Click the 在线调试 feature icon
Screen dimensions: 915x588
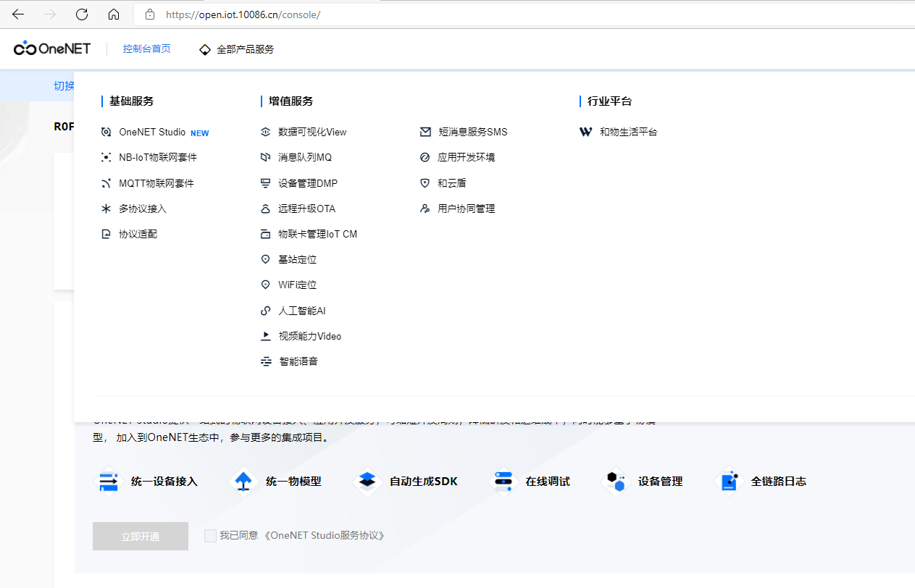point(503,481)
